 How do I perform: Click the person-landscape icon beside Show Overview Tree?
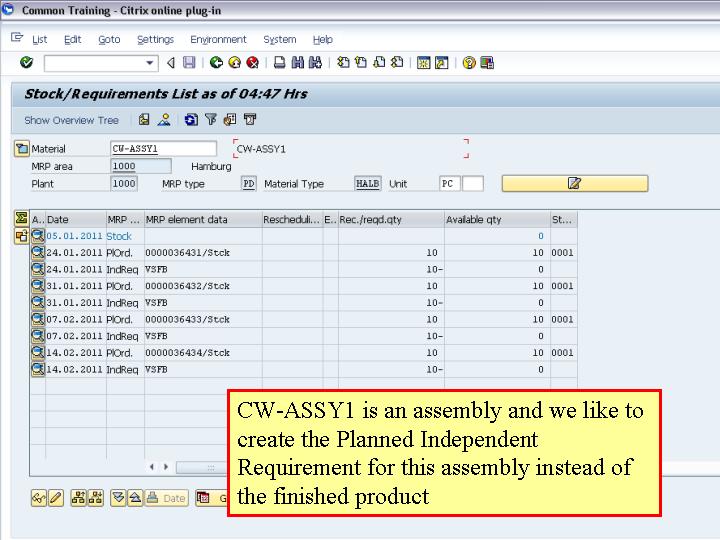(164, 120)
